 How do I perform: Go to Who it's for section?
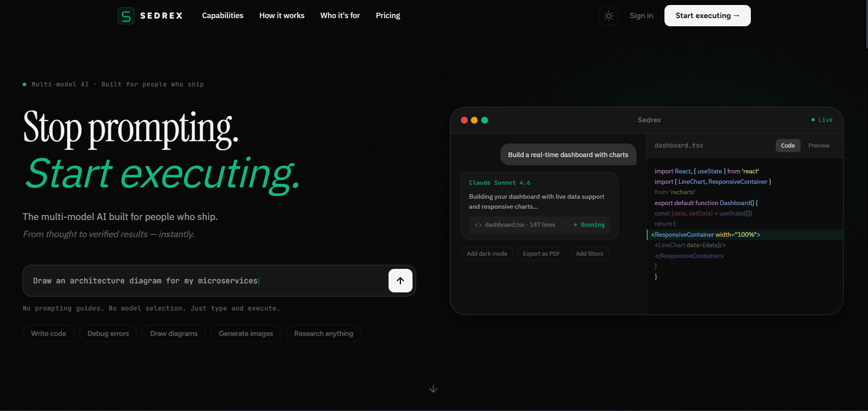click(340, 15)
